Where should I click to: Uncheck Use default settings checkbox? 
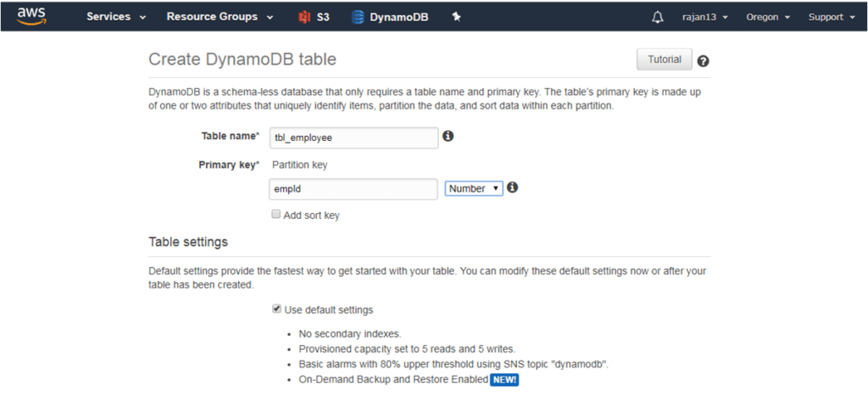point(276,309)
